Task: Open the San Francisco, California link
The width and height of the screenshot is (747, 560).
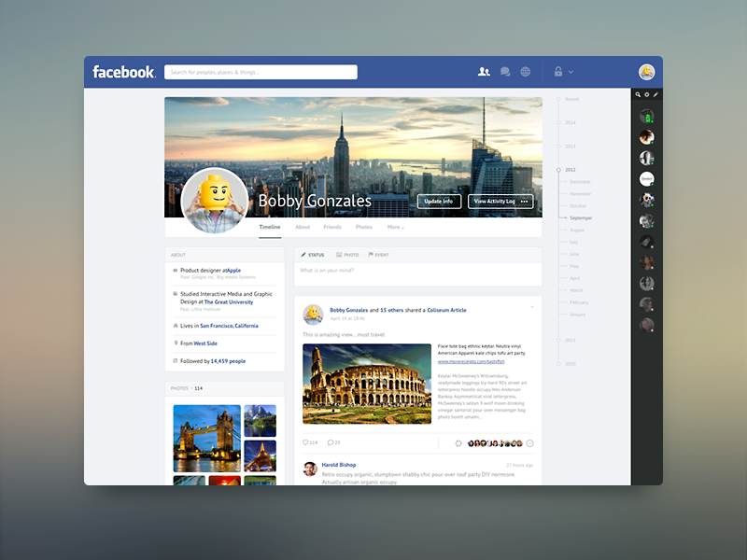Action: (x=229, y=326)
